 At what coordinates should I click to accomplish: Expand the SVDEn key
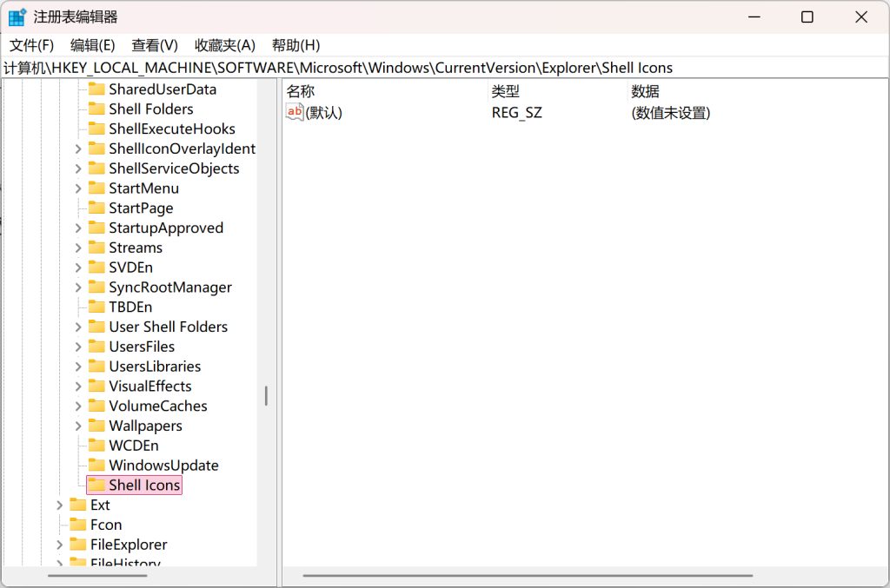[78, 268]
